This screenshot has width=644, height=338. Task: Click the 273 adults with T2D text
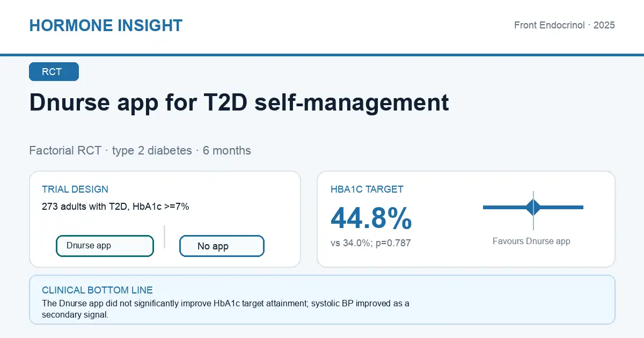point(115,207)
